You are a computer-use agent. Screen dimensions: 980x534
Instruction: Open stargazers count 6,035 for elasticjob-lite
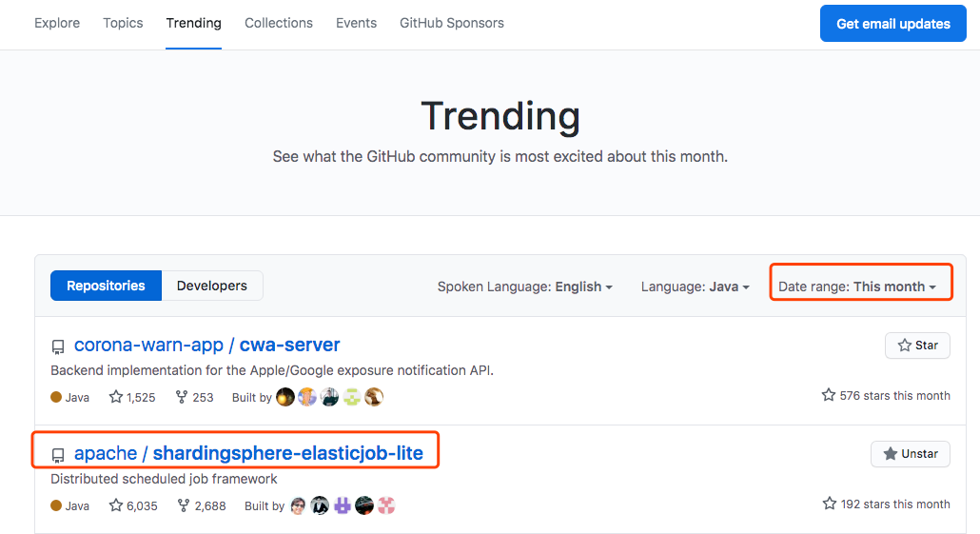133,505
